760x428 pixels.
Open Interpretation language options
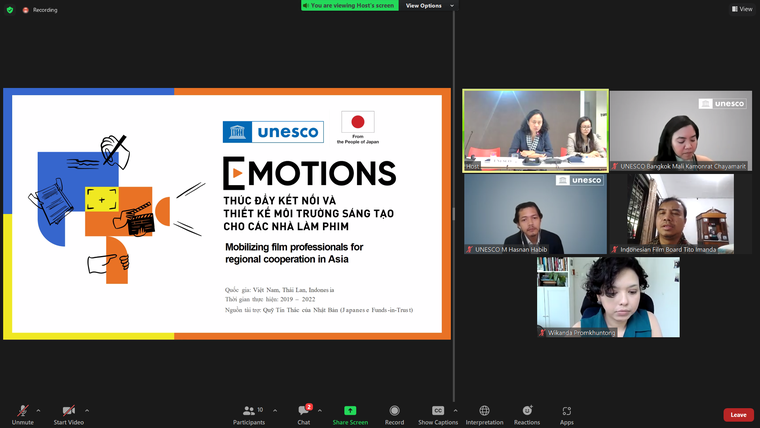pos(484,413)
